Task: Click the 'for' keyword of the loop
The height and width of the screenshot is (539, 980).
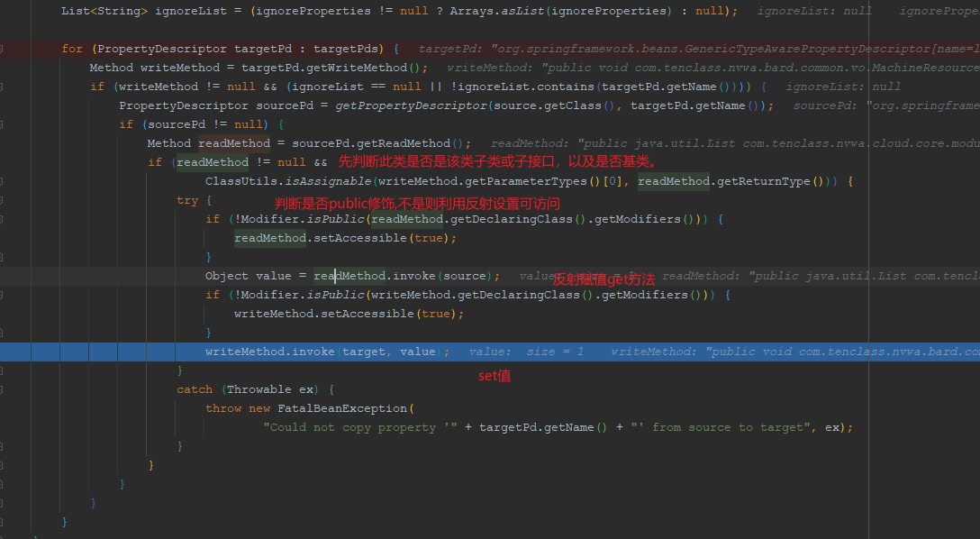Action: 72,49
